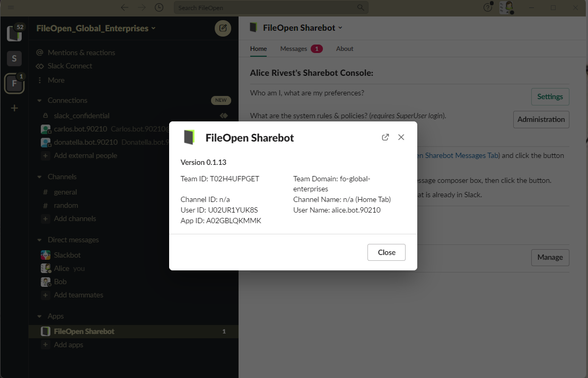Click the Sharebot icon in channel header
Image resolution: width=588 pixels, height=378 pixels.
253,28
